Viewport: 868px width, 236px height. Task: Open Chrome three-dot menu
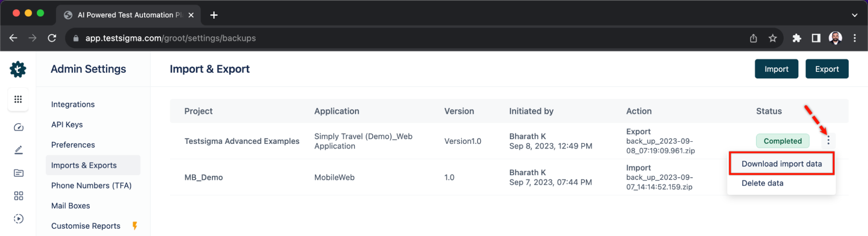coord(855,38)
